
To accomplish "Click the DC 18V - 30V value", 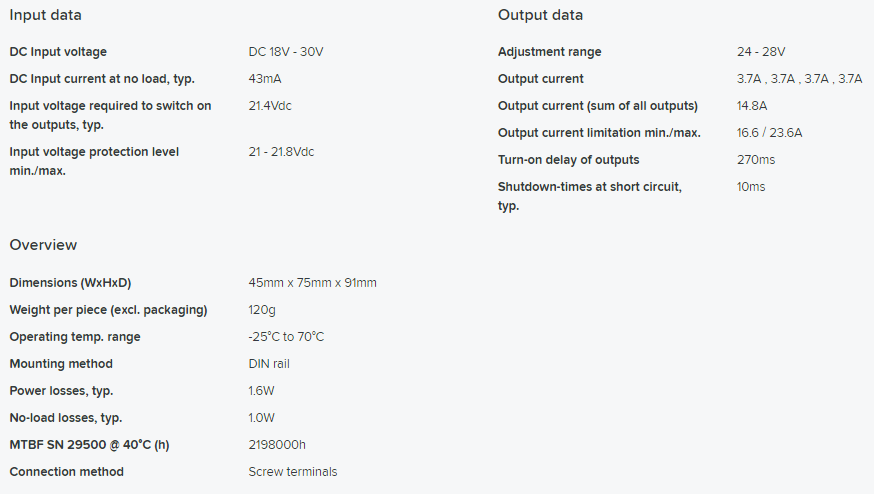I will click(286, 52).
